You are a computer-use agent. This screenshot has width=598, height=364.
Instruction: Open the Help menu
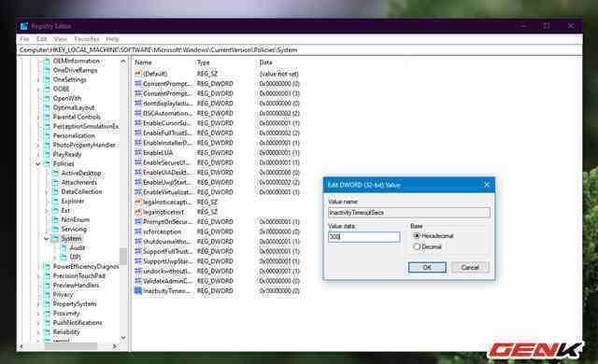coord(112,39)
